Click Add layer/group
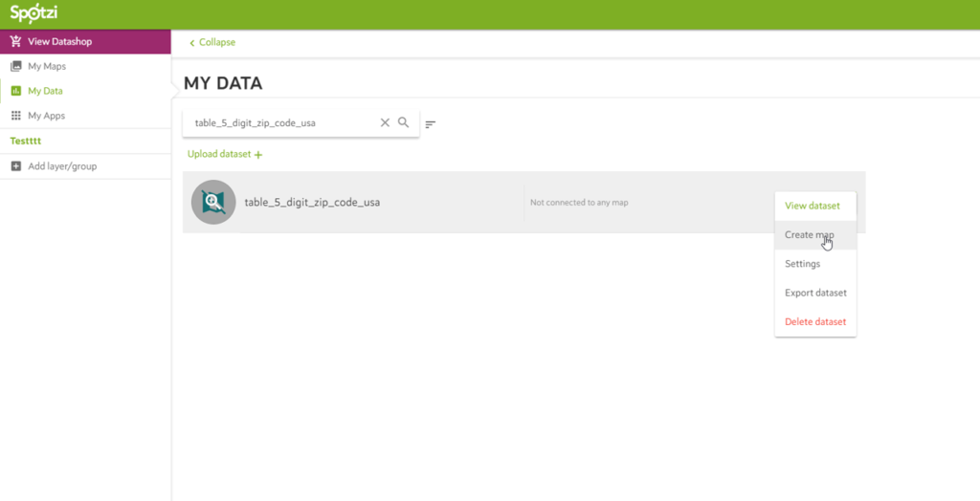Viewport: 980px width, 501px height. (x=62, y=166)
